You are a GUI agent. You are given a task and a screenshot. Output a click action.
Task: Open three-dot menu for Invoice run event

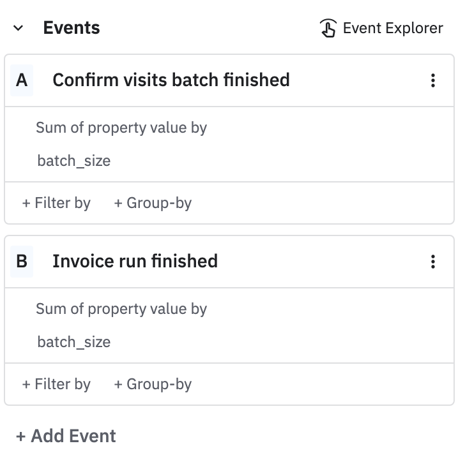coord(433,262)
